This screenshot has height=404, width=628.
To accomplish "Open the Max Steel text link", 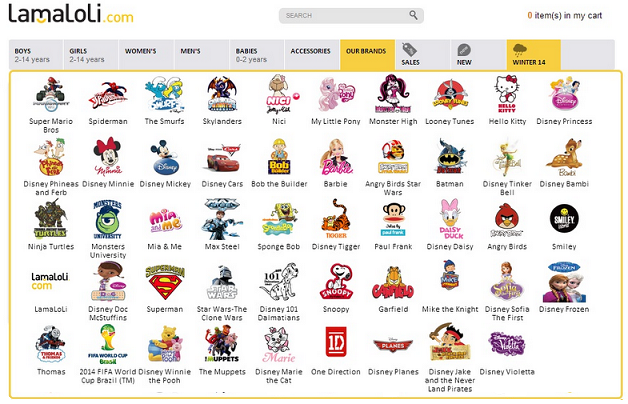I will [x=222, y=246].
